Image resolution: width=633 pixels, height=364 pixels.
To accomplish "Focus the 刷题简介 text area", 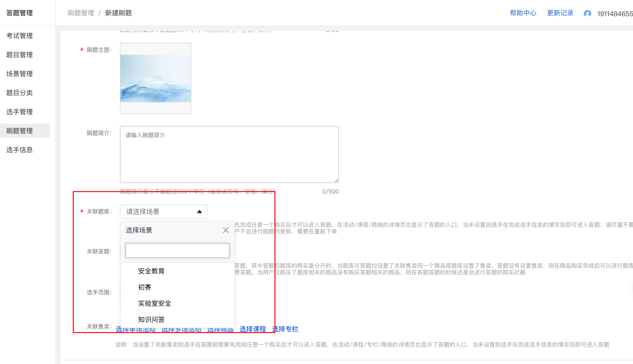I will click(229, 155).
